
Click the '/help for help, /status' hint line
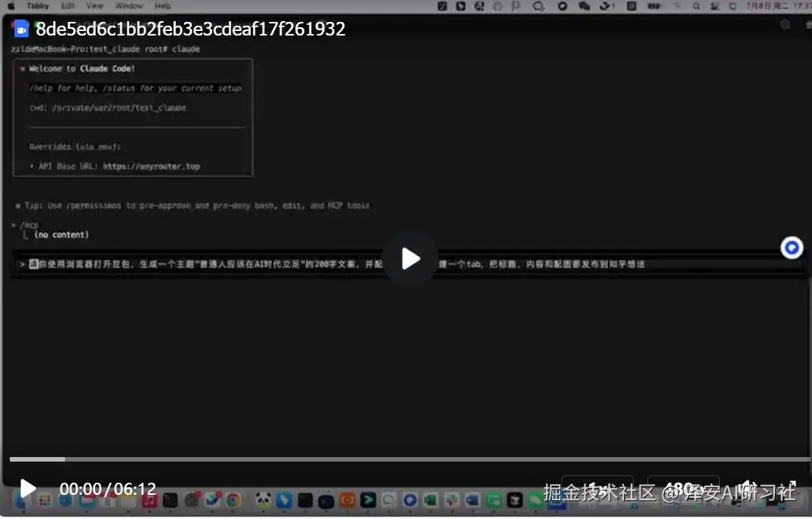[x=135, y=88]
